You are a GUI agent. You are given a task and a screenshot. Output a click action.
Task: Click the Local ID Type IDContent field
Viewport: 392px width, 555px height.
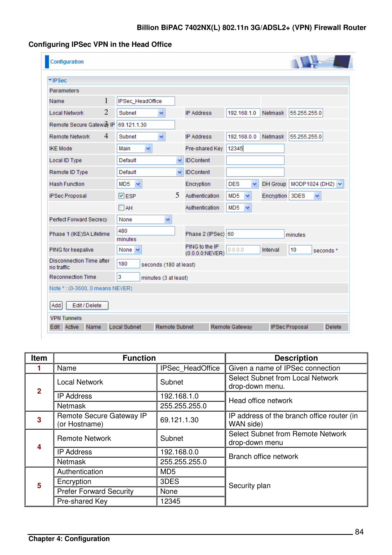pos(255,161)
